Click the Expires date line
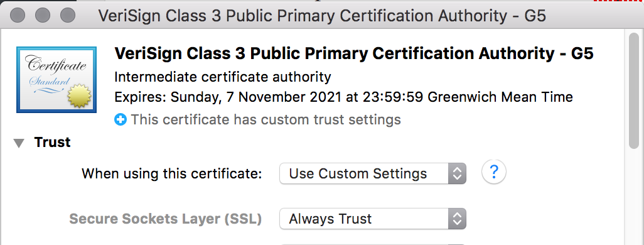 pos(343,97)
